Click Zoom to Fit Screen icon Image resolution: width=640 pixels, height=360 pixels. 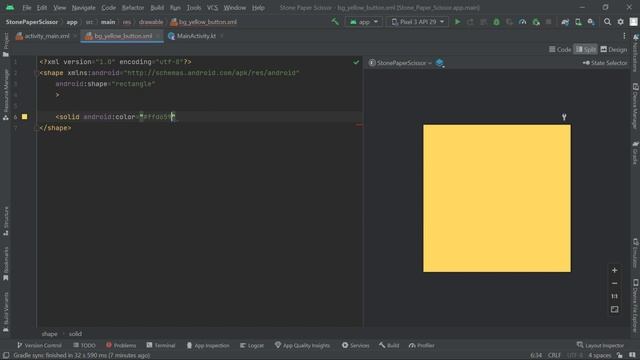pyautogui.click(x=614, y=309)
